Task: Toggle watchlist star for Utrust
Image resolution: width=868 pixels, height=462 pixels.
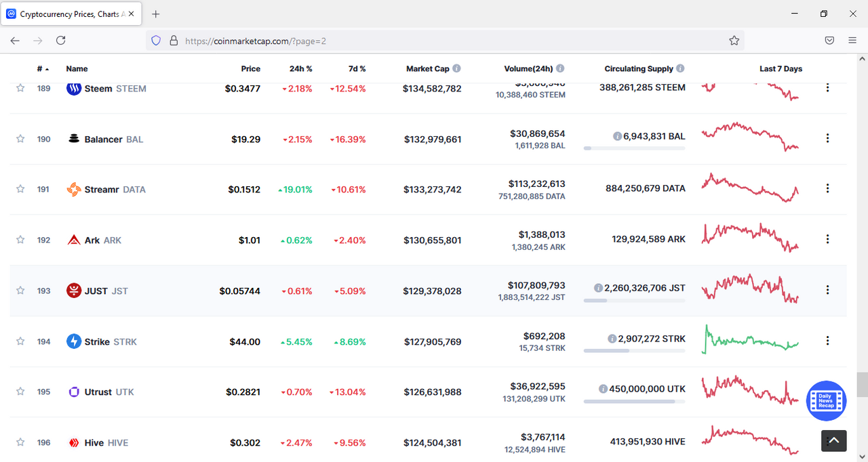Action: (x=20, y=392)
